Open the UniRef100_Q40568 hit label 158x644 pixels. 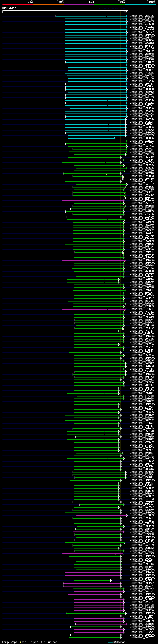click(x=142, y=24)
